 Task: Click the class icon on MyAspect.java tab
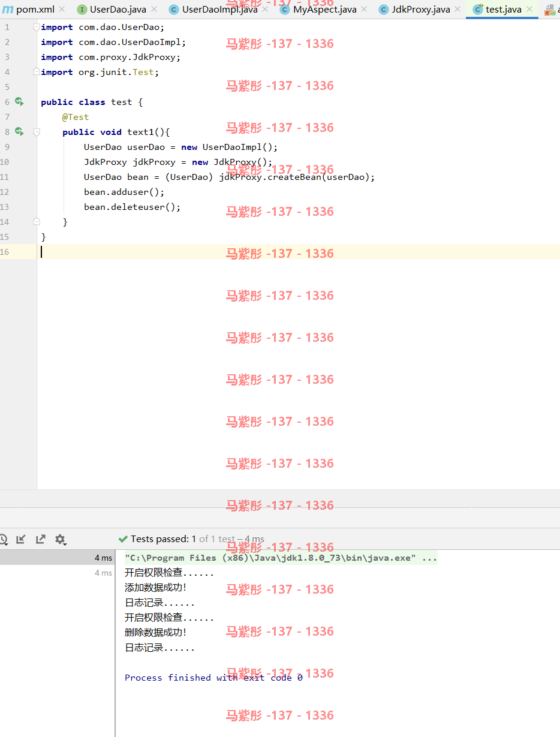pos(285,10)
